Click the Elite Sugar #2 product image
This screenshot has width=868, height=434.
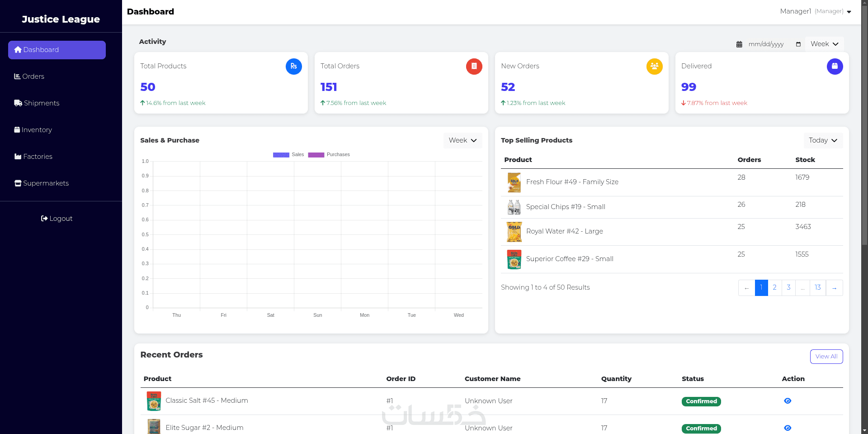[154, 427]
